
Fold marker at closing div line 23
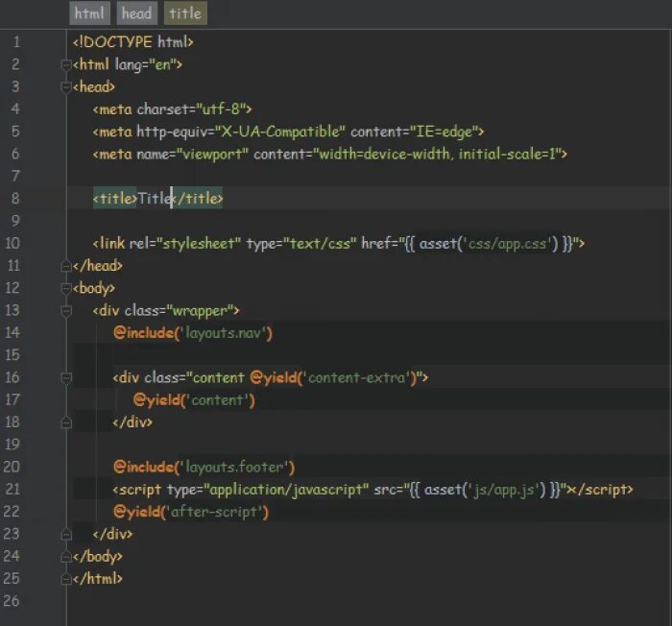coord(66,534)
